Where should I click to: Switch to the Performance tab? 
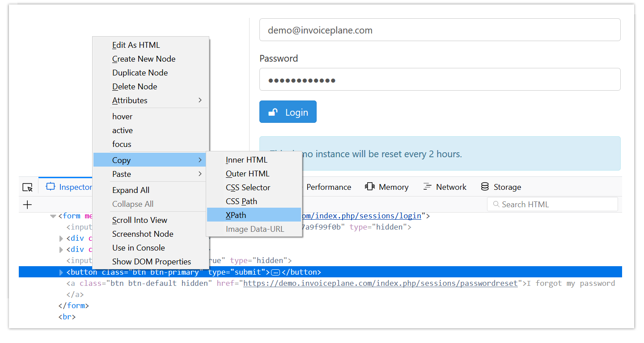(329, 187)
